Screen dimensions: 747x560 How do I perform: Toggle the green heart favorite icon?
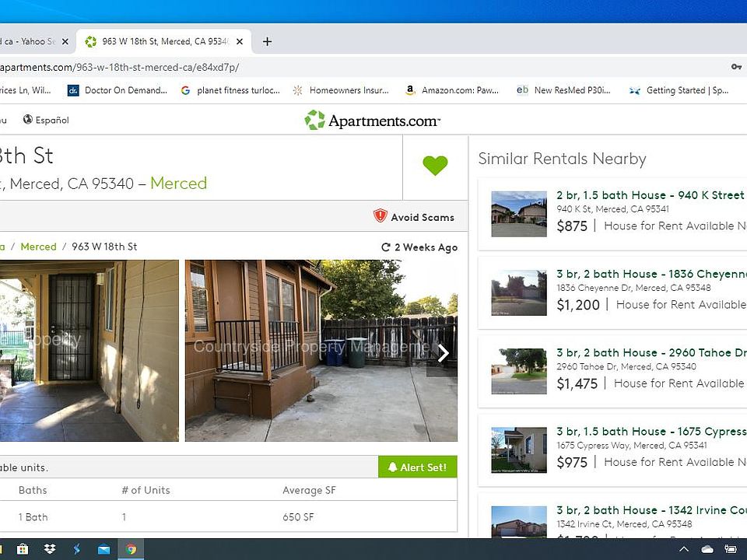[435, 165]
